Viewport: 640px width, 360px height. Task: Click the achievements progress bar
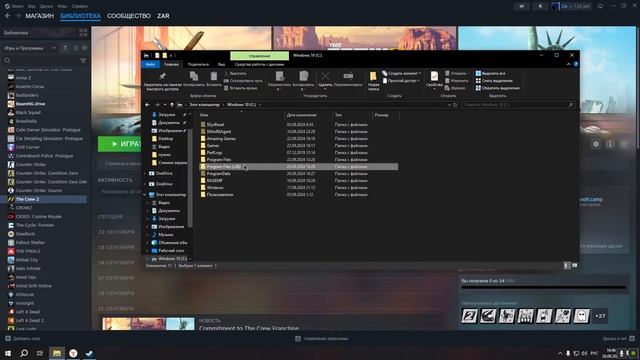(544, 287)
